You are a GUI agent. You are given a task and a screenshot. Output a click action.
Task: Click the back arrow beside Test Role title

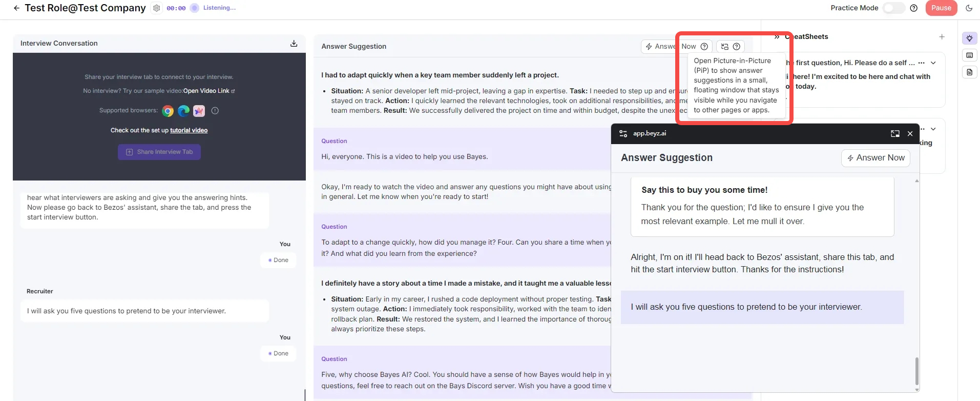[x=16, y=8]
